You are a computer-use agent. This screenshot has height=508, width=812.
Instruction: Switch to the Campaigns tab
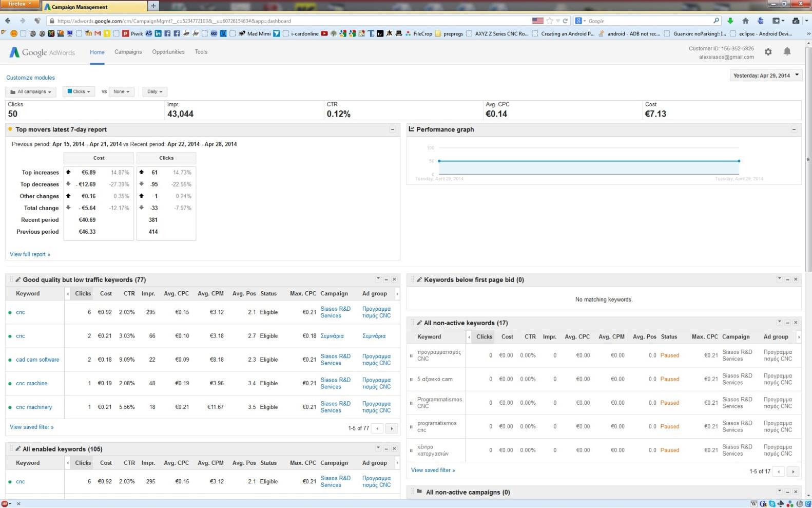pos(128,52)
